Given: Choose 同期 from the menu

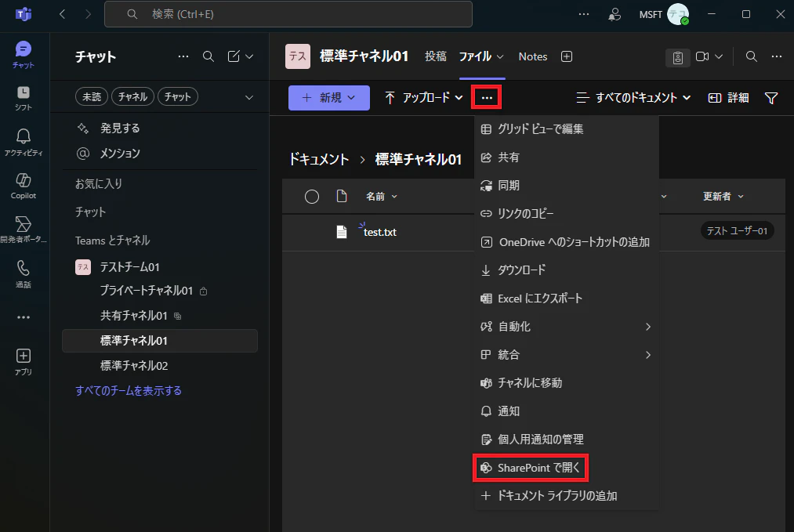Looking at the screenshot, I should [566, 186].
